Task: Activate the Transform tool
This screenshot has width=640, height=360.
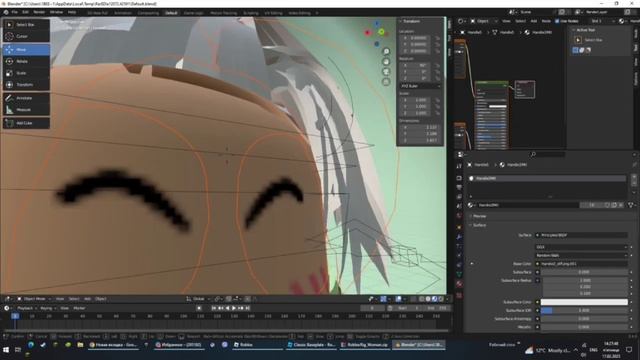Action: click(x=27, y=84)
